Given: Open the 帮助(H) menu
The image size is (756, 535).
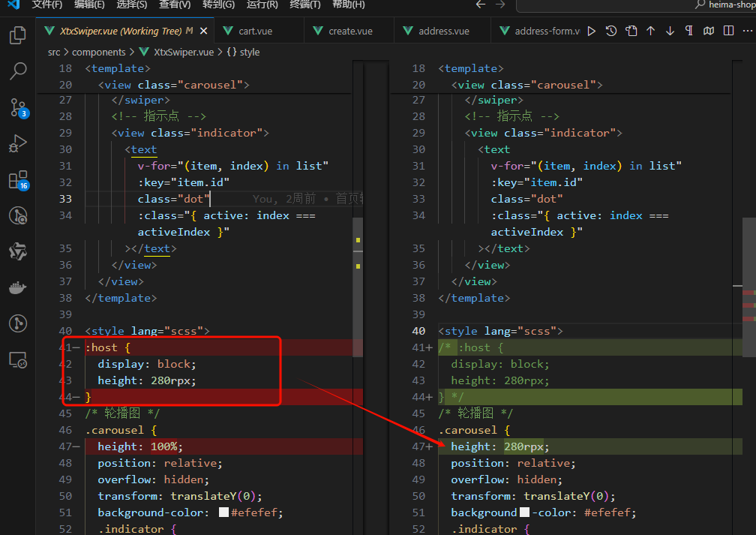Looking at the screenshot, I should coord(348,5).
